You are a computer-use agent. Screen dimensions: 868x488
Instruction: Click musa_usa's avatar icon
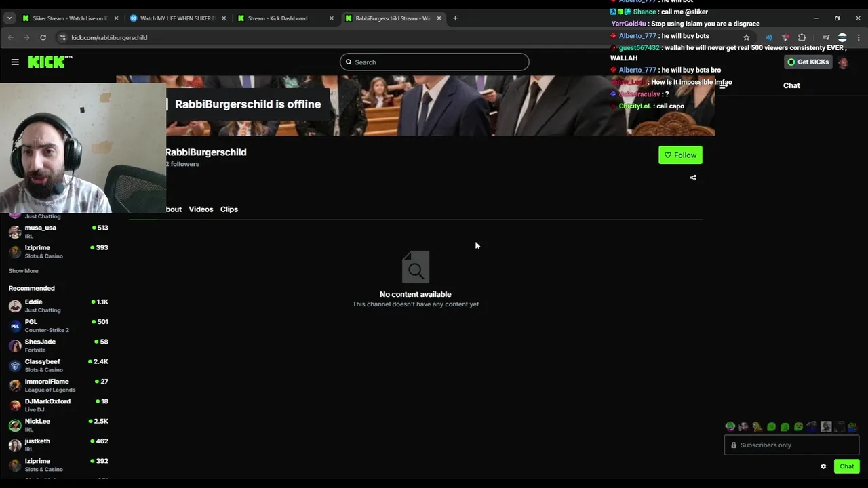15,232
